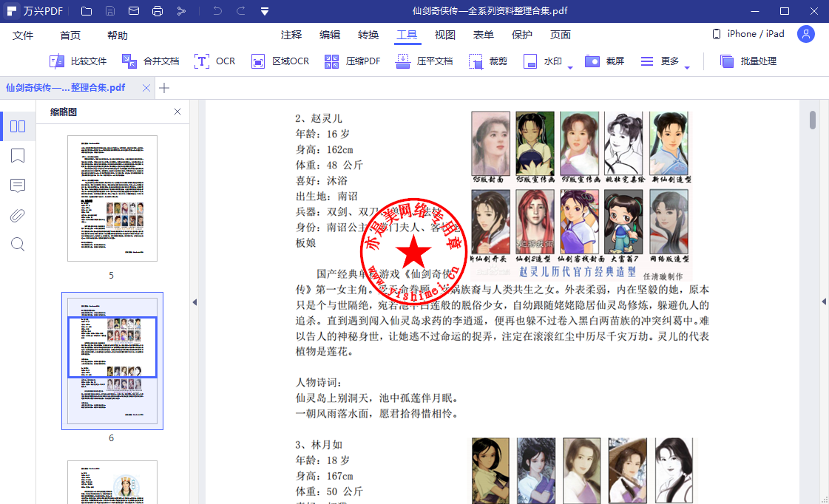Viewport: 829px width, 504px height.
Task: Open file with the folder icon
Action: 87,11
